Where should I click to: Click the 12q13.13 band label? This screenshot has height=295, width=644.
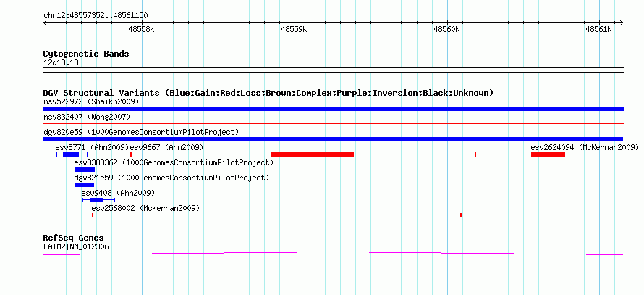(x=61, y=63)
